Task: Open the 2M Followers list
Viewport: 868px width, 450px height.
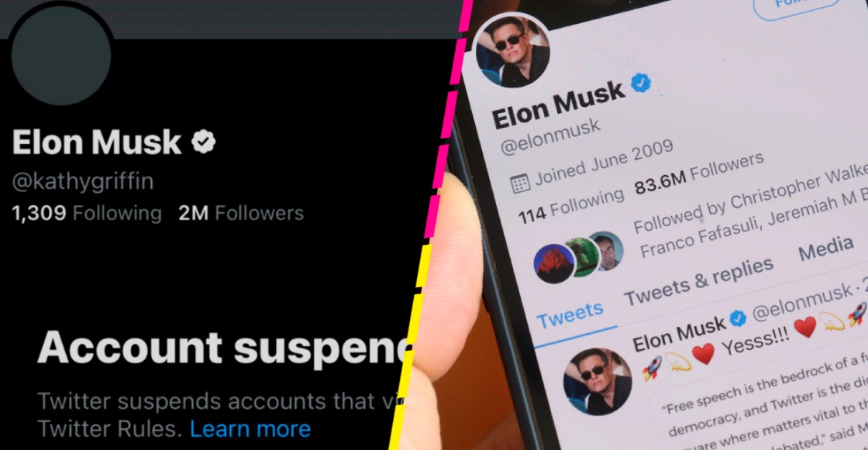Action: coord(241,213)
